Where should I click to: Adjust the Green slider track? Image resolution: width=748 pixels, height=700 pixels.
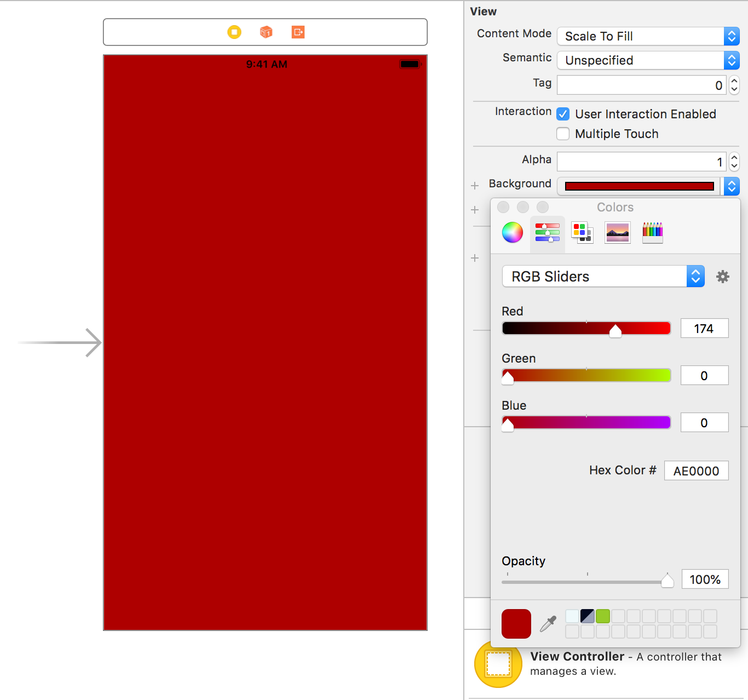coord(586,375)
